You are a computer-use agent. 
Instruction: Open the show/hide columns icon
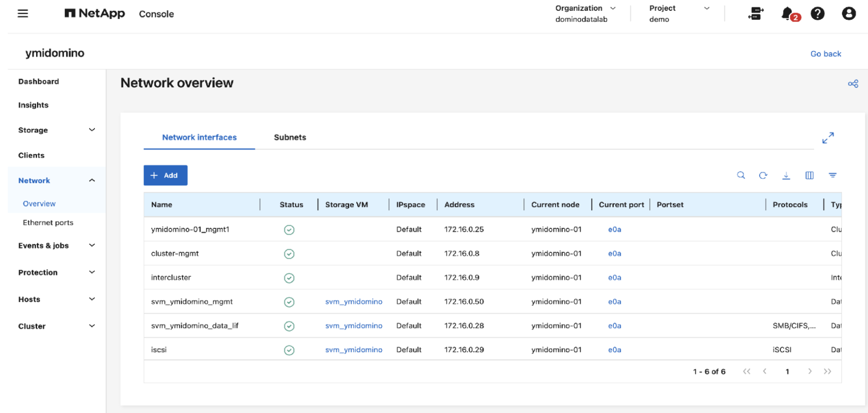pos(809,176)
